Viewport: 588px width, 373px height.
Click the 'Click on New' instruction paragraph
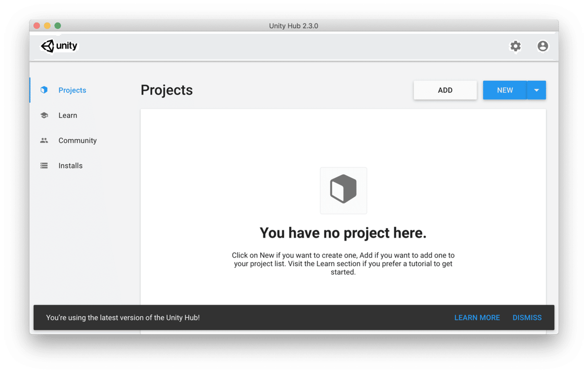[343, 263]
